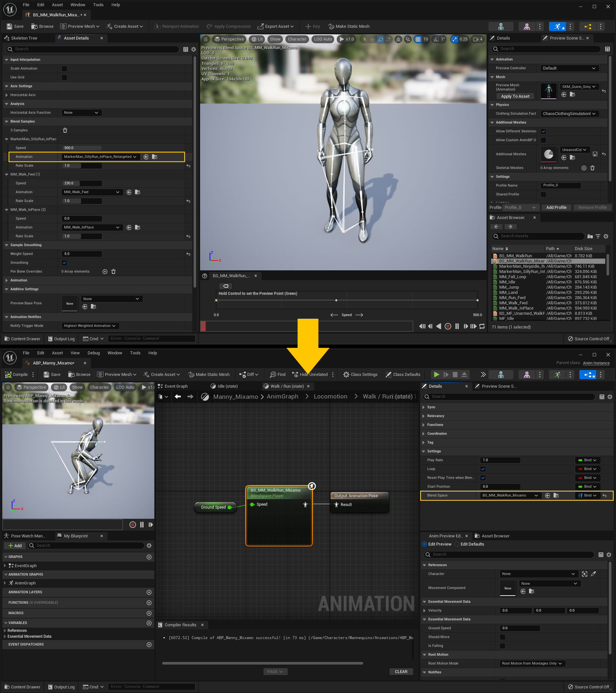Click Find in the Animation Blueprint toolbar

coord(278,375)
